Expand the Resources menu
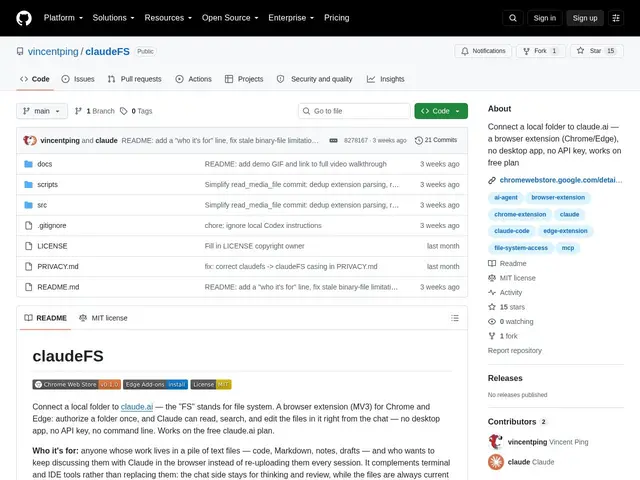640x480 pixels. [x=168, y=18]
